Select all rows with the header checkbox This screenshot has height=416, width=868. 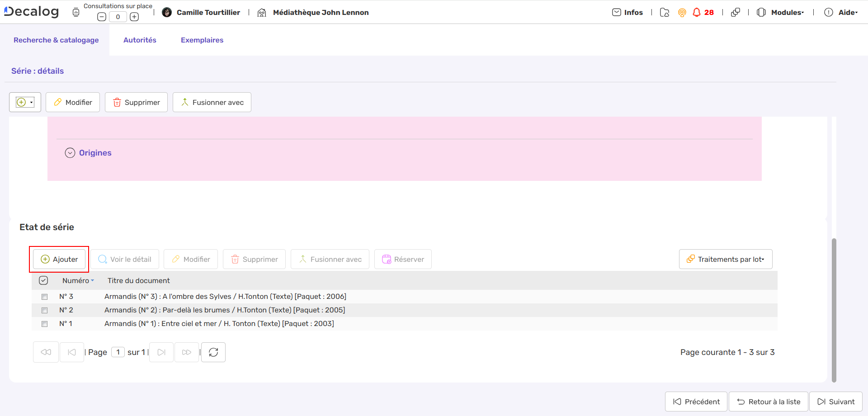tap(43, 280)
